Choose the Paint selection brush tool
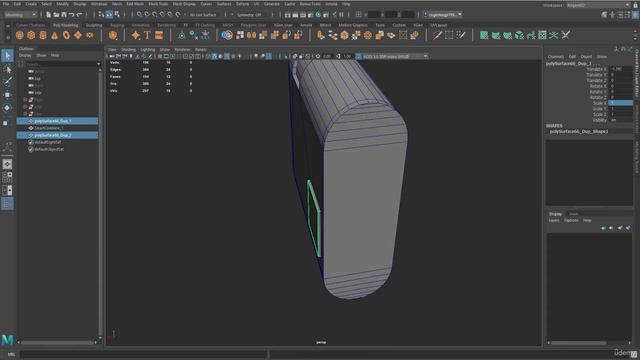This screenshot has width=640, height=360. 7,82
